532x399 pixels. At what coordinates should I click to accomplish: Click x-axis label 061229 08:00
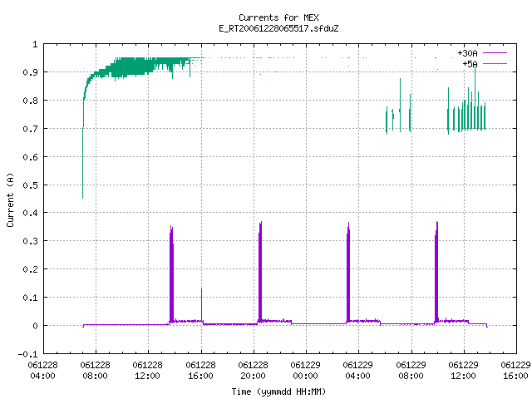pyautogui.click(x=411, y=371)
